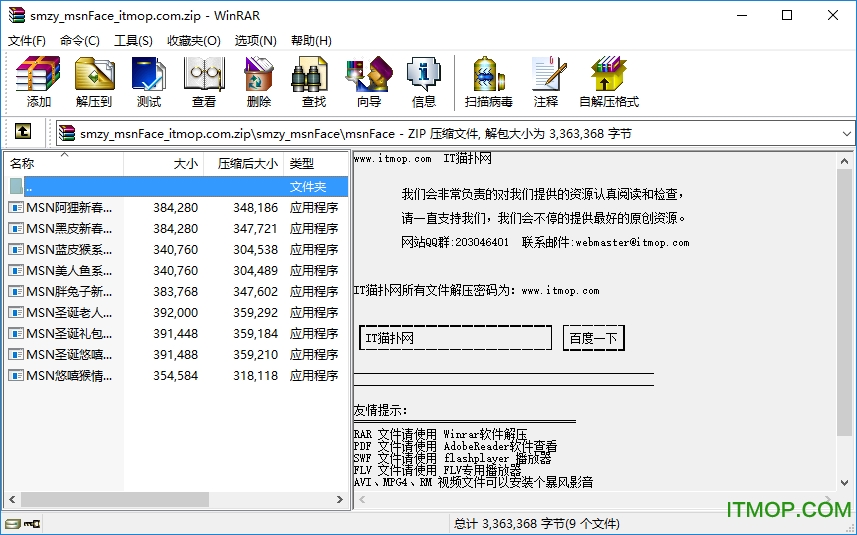Open the 文件(F) menu
Viewport: 857px width, 535px height.
pos(27,41)
